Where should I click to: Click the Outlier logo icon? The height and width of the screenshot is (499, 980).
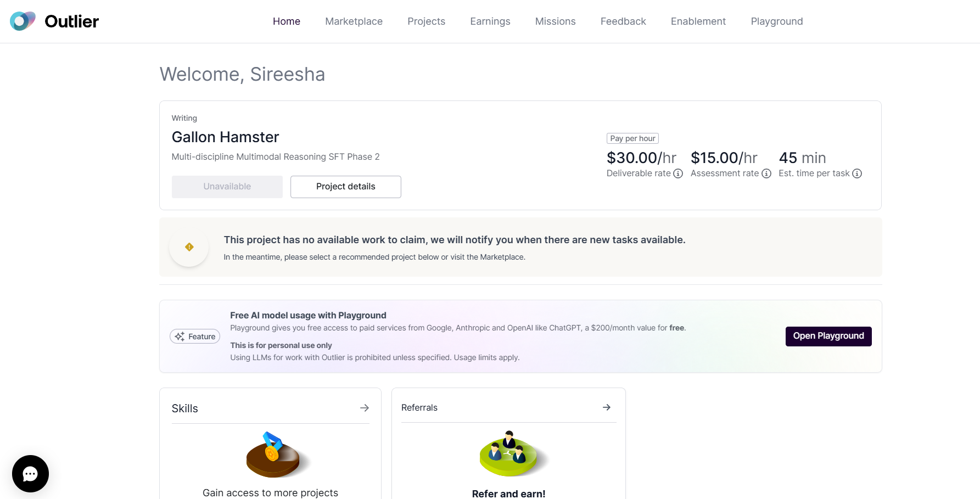point(23,21)
